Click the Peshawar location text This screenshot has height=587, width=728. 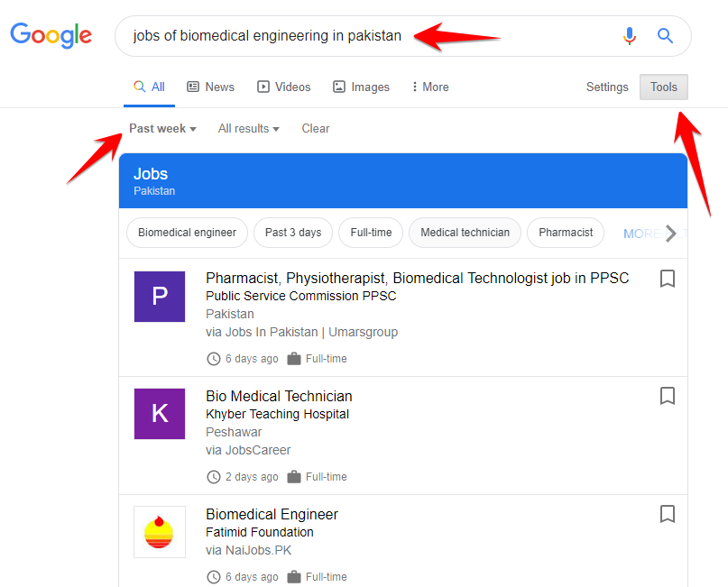[234, 432]
